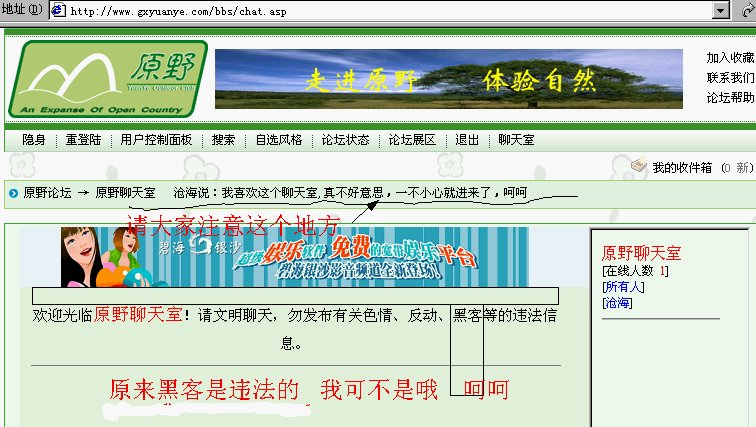
Task: Click the 原野 site logo
Action: 108,79
